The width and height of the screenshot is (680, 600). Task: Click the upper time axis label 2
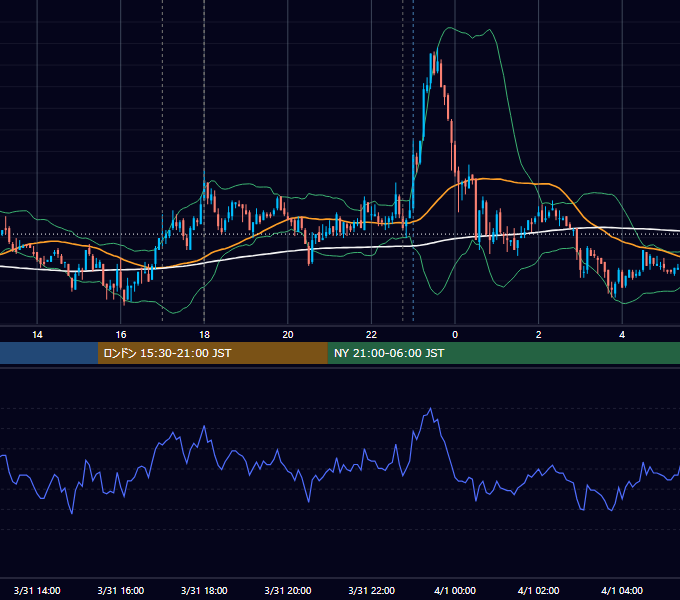click(539, 335)
